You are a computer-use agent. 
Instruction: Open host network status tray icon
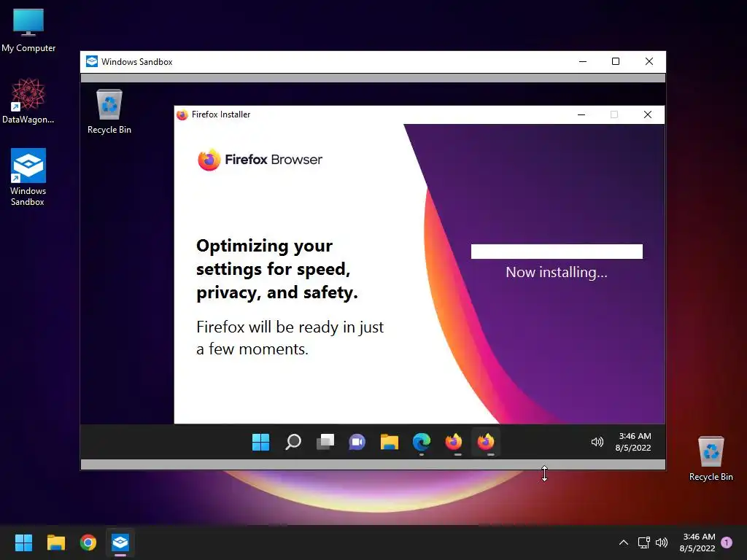644,542
